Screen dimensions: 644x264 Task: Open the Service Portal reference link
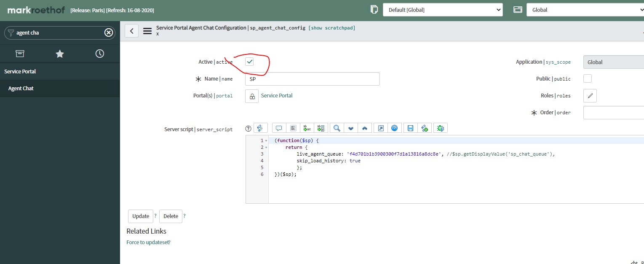point(277,96)
